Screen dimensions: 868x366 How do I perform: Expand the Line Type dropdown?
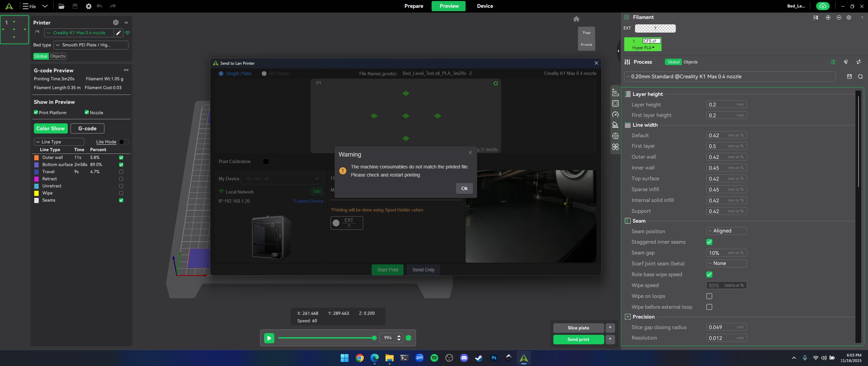point(59,142)
